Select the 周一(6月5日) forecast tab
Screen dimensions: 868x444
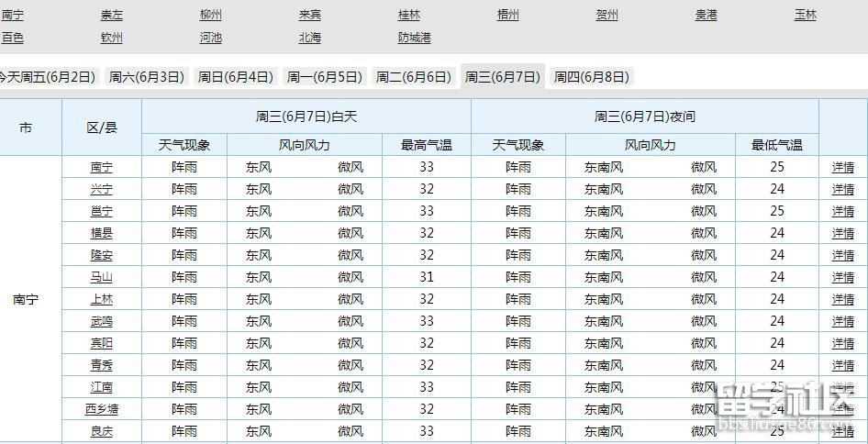click(x=325, y=77)
